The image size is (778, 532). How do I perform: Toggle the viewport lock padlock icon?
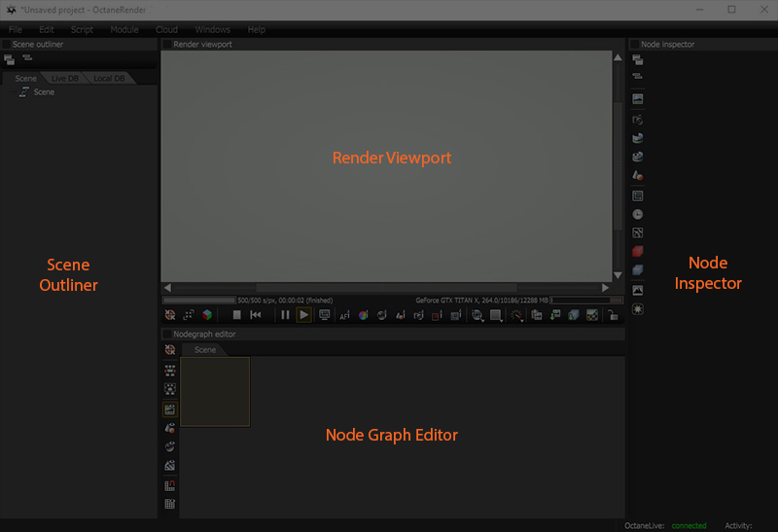click(613, 315)
